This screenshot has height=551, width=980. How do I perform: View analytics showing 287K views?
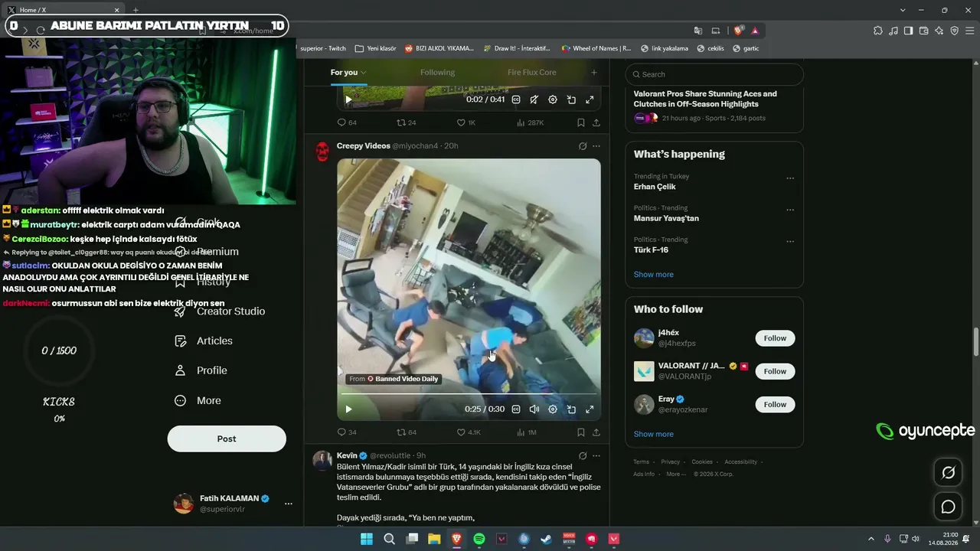tap(530, 122)
